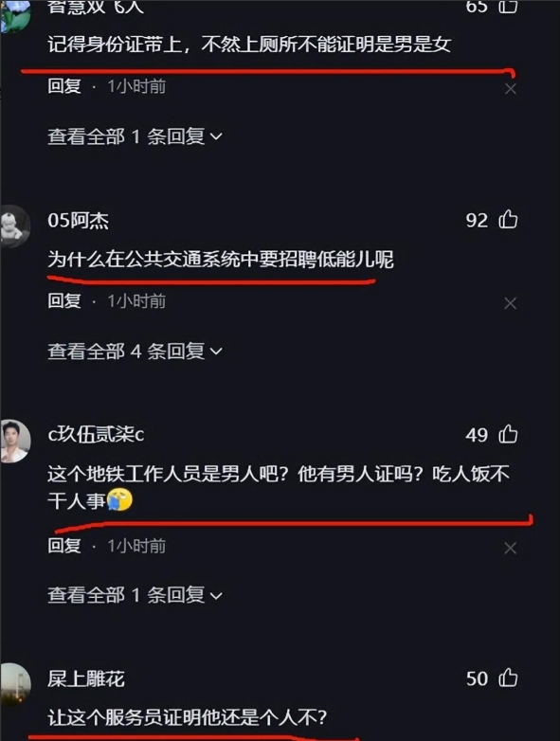Dismiss 05阿杰's comment with X icon

pyautogui.click(x=511, y=303)
